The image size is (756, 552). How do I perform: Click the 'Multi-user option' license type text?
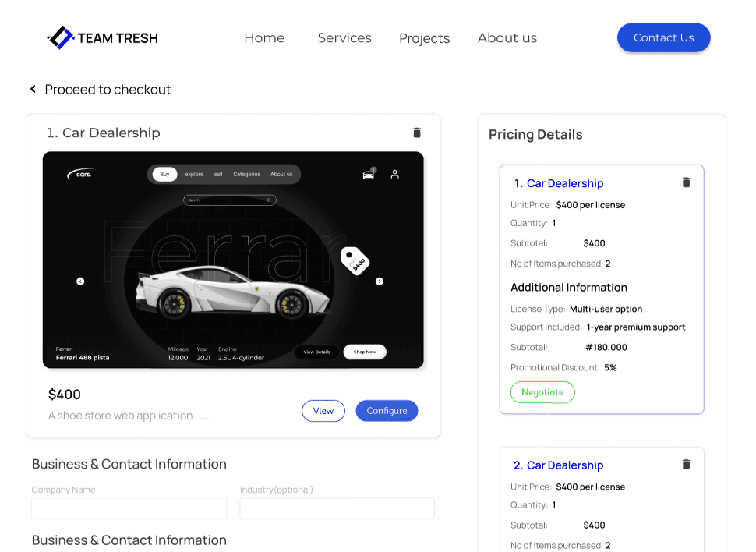click(x=606, y=309)
